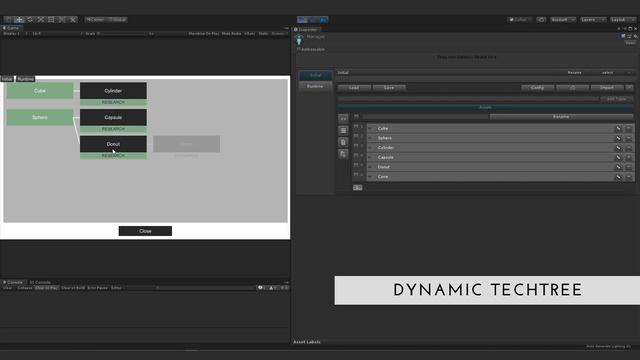Open the cloud services icon
Image resolution: width=640 pixels, height=360 pixels.
point(541,20)
